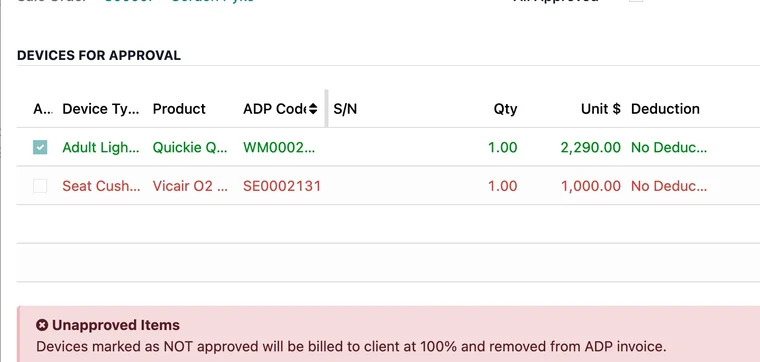Uncheck the approval box for Adult Light row

40,147
